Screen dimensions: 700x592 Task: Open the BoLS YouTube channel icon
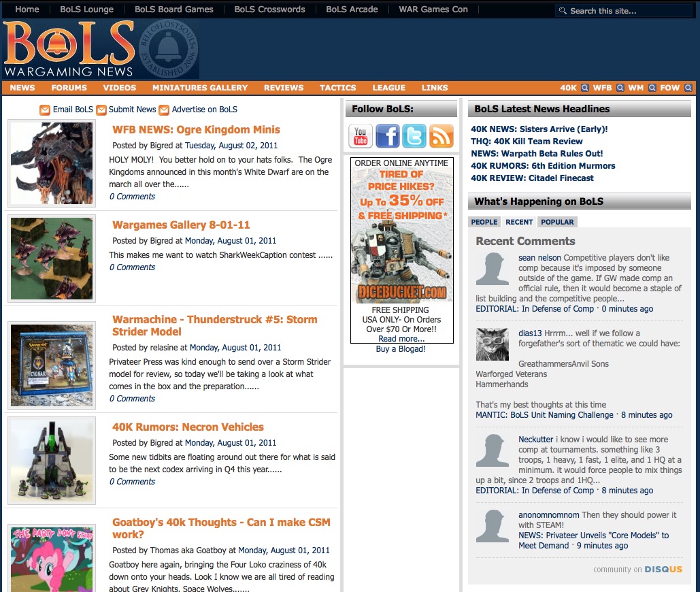tap(361, 135)
